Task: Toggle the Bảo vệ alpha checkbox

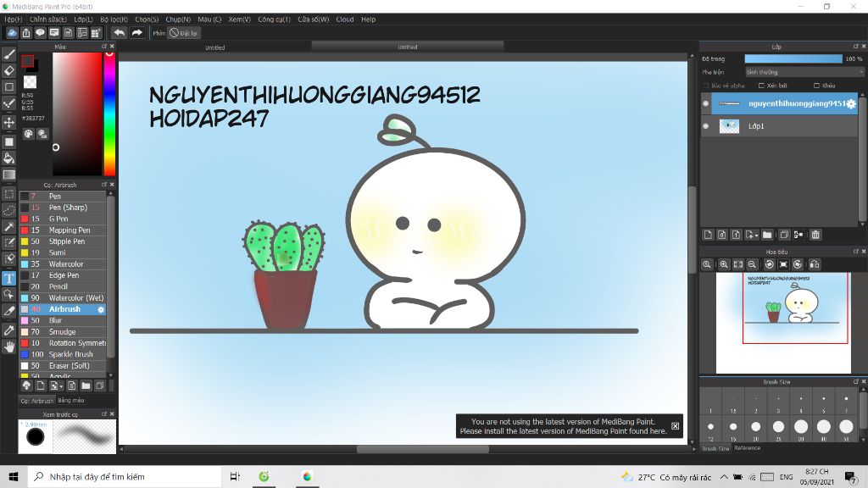Action: click(x=706, y=86)
